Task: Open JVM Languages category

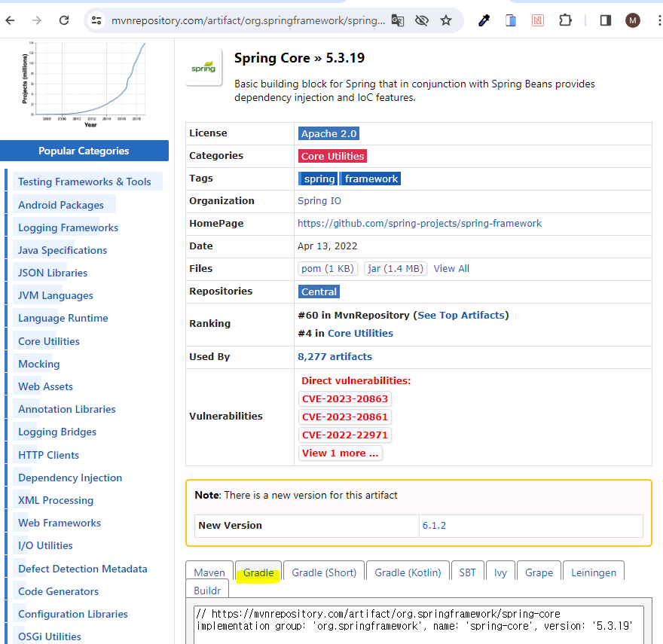Action: coord(56,295)
